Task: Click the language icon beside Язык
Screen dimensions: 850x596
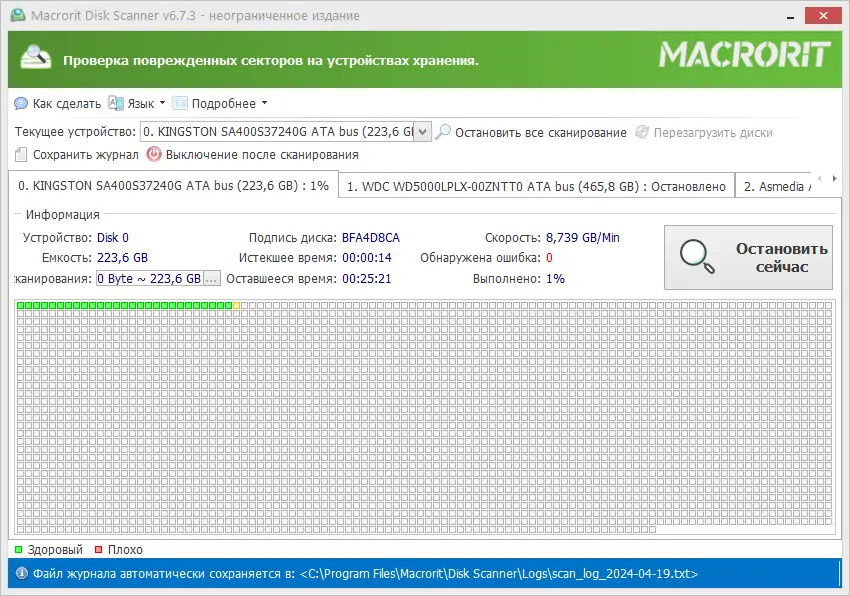Action: coord(115,103)
